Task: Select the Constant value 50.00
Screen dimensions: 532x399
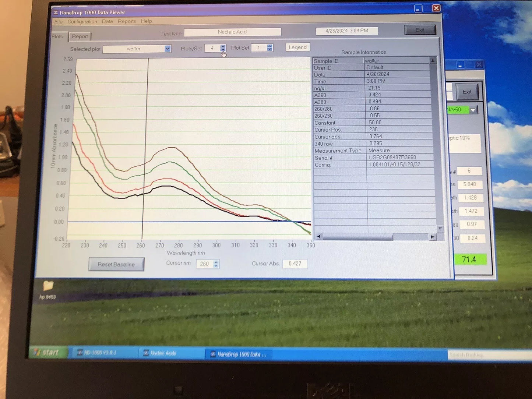Action: (398, 123)
